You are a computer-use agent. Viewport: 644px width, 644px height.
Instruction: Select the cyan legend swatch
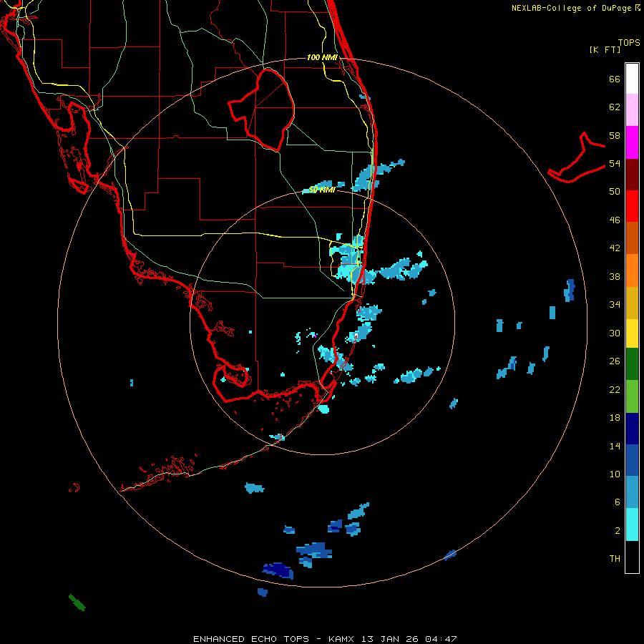click(x=632, y=525)
